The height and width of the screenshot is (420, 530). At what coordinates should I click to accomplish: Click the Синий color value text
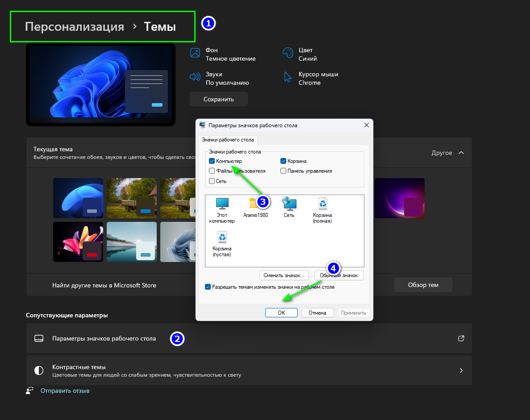tap(308, 59)
